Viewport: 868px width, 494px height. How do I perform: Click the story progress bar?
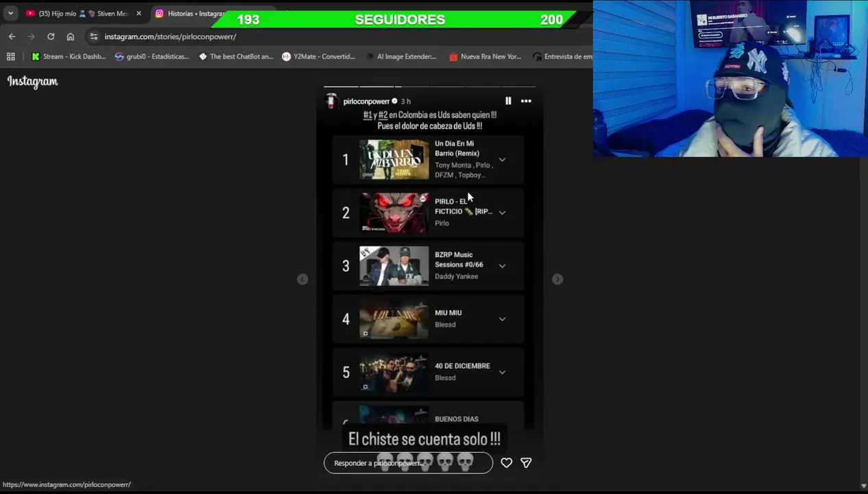pos(429,87)
